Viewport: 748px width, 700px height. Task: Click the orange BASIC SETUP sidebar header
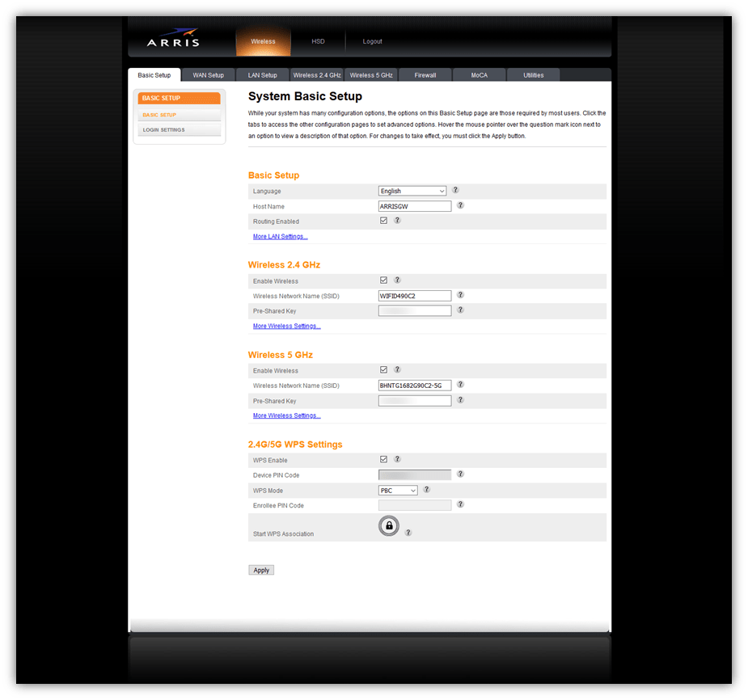click(179, 99)
